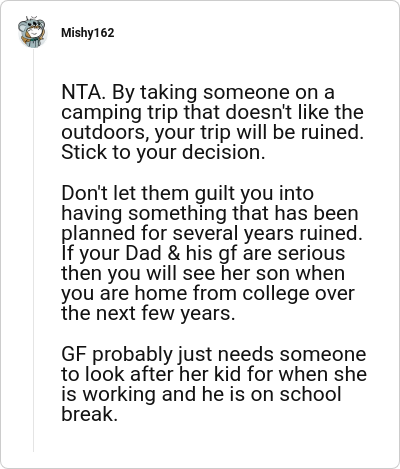
Task: Collapse comment via the vertical thread line
Action: [x=33, y=252]
